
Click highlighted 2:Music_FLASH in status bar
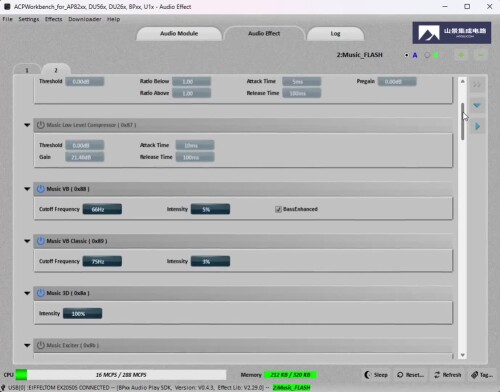pyautogui.click(x=291, y=387)
